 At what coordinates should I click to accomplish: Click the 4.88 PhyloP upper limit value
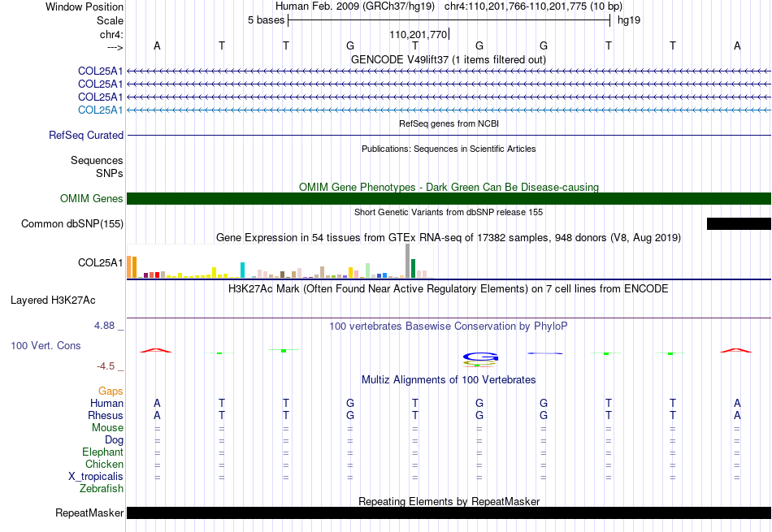pyautogui.click(x=105, y=326)
